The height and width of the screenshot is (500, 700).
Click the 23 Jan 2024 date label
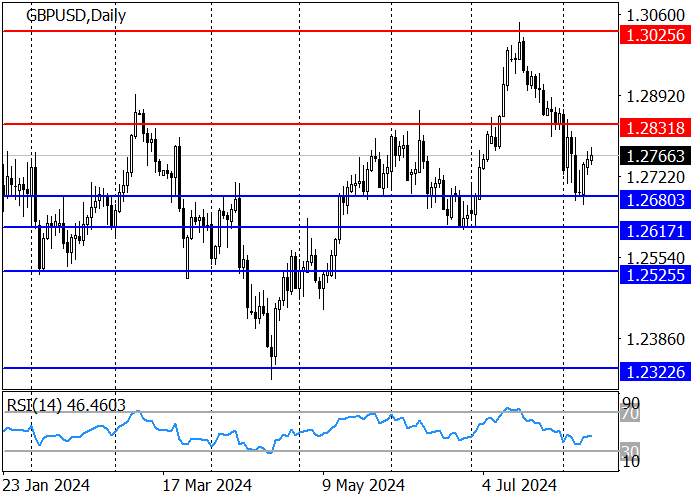pyautogui.click(x=46, y=485)
